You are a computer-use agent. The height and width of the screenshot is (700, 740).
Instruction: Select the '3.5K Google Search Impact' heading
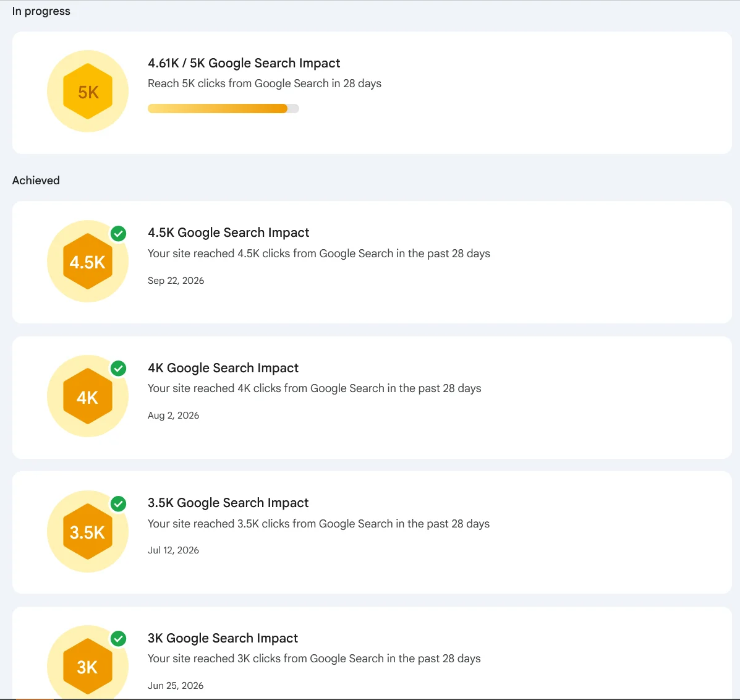(x=228, y=503)
